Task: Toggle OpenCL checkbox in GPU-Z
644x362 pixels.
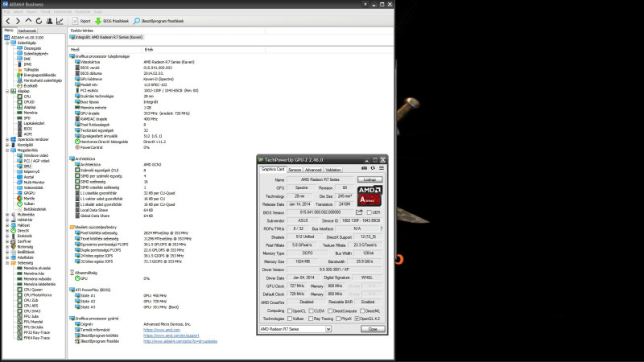Action: 290,311
